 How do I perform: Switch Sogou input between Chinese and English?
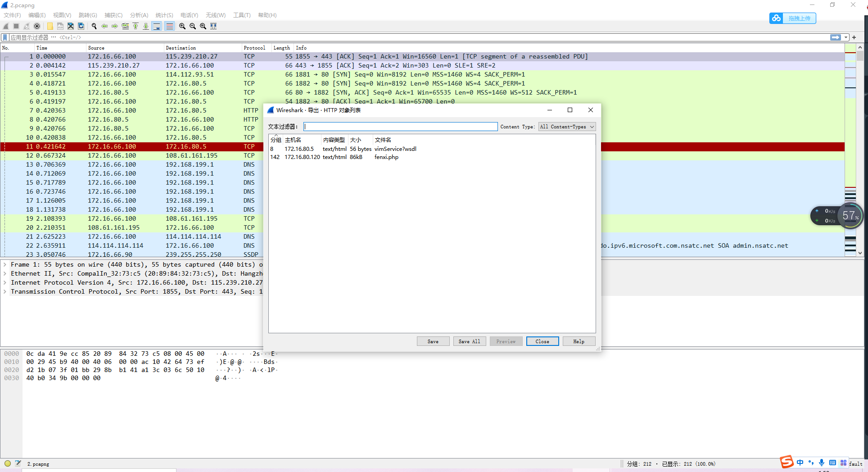click(800, 462)
